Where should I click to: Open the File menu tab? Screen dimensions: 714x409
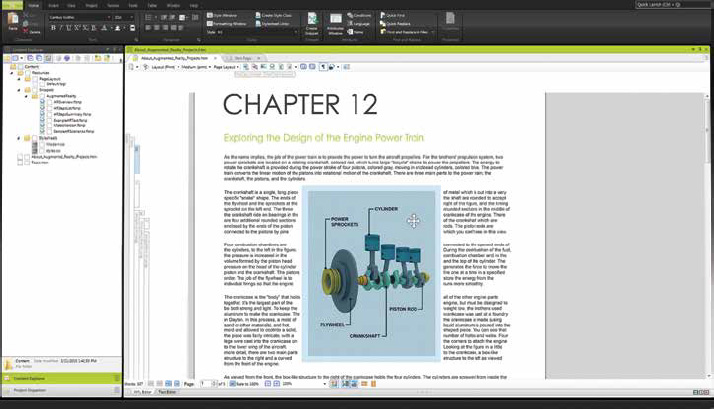[x=12, y=5]
